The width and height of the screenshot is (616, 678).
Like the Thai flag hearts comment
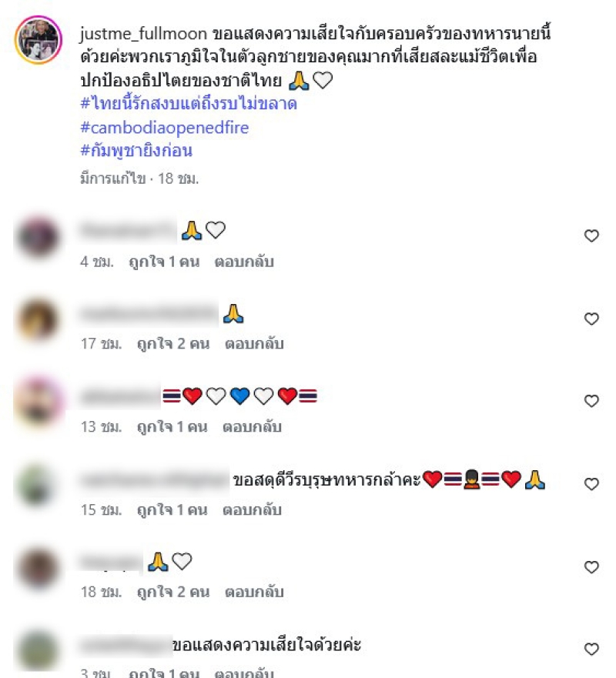(591, 401)
